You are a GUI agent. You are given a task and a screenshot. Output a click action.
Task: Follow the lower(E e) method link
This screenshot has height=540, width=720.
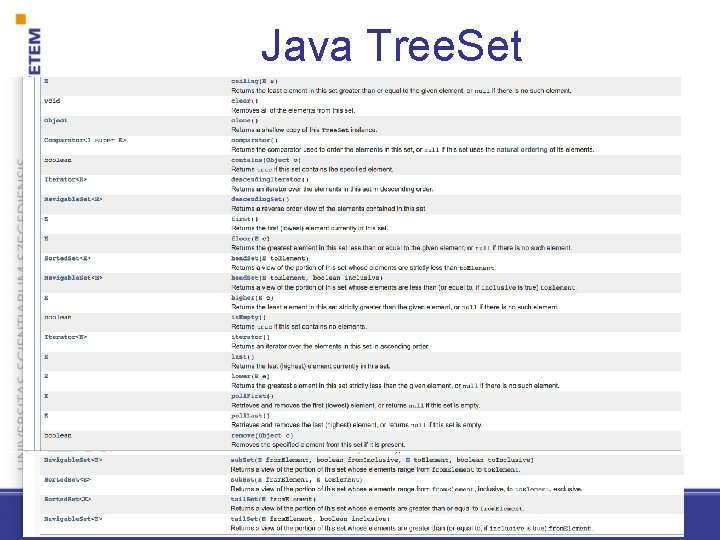[250, 376]
